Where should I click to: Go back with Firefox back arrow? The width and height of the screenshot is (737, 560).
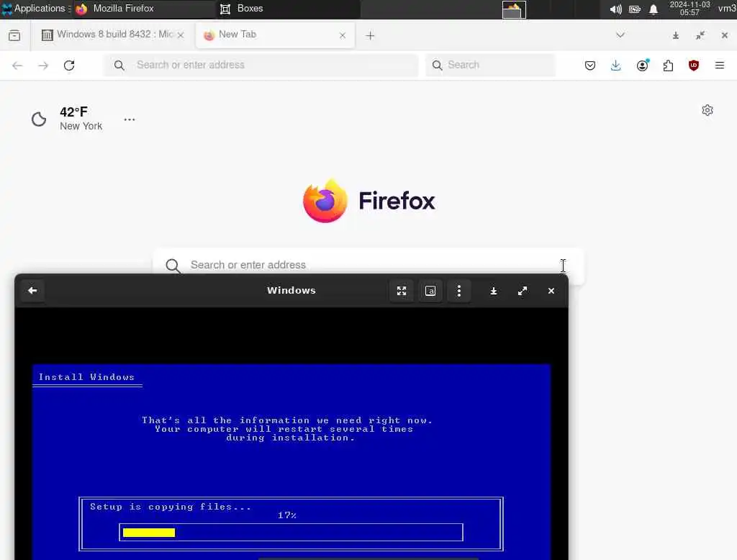tap(17, 66)
